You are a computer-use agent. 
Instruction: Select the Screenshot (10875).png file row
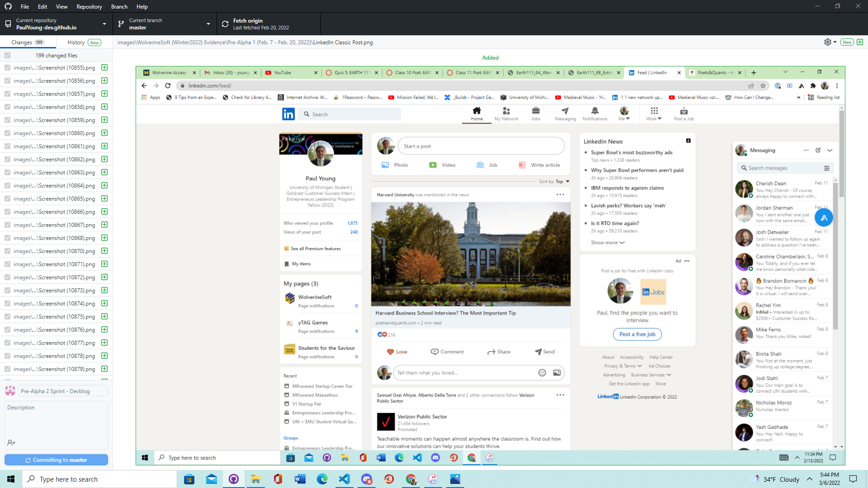pos(57,316)
